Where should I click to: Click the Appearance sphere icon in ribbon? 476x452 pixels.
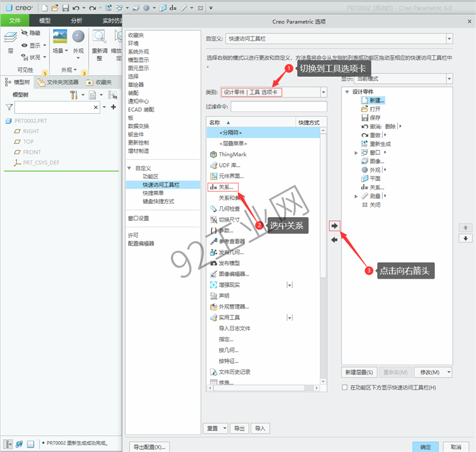[x=78, y=36]
